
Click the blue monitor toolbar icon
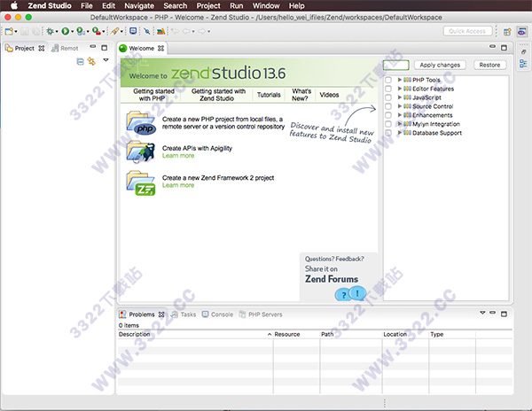click(x=133, y=31)
